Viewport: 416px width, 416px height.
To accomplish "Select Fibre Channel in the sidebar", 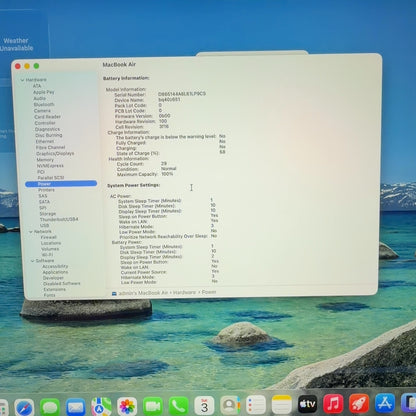I will tap(50, 147).
